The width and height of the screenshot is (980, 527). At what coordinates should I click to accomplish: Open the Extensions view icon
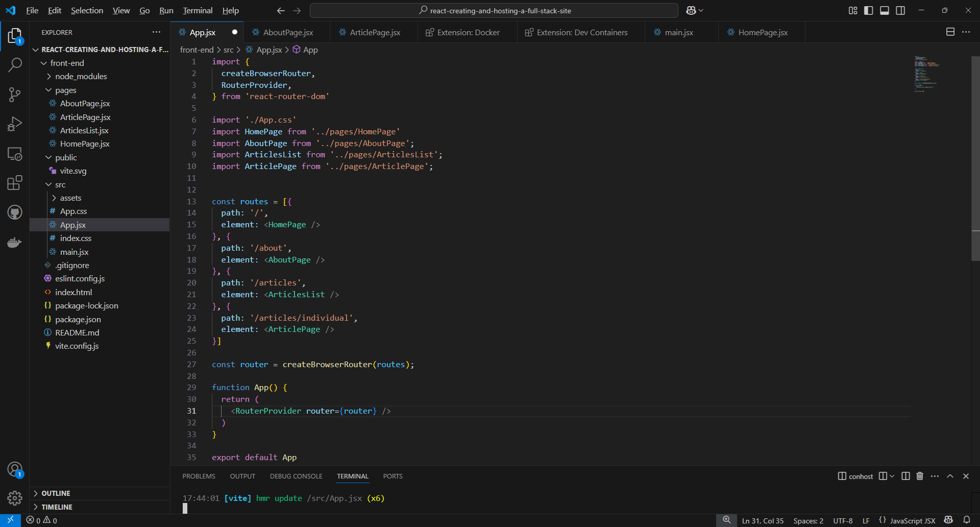pyautogui.click(x=15, y=183)
